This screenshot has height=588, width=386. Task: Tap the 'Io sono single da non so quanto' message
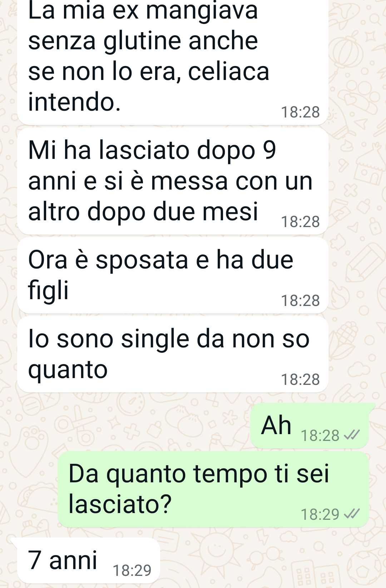coord(173,354)
